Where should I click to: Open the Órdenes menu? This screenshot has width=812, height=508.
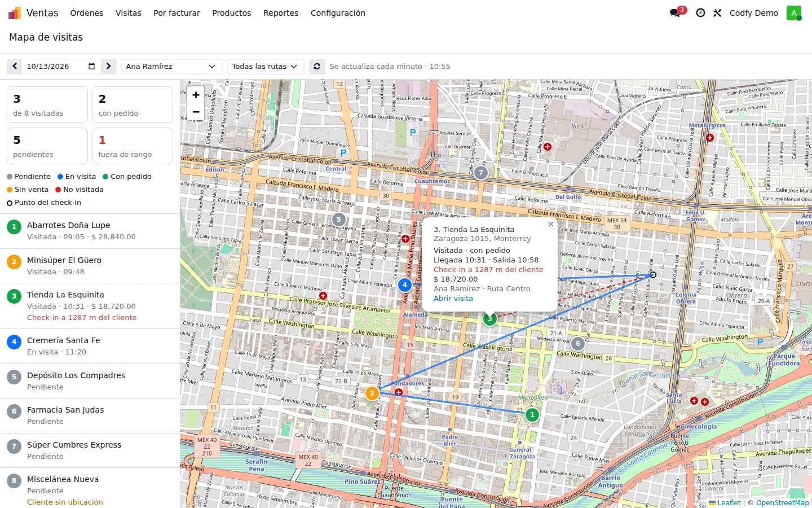pos(87,12)
